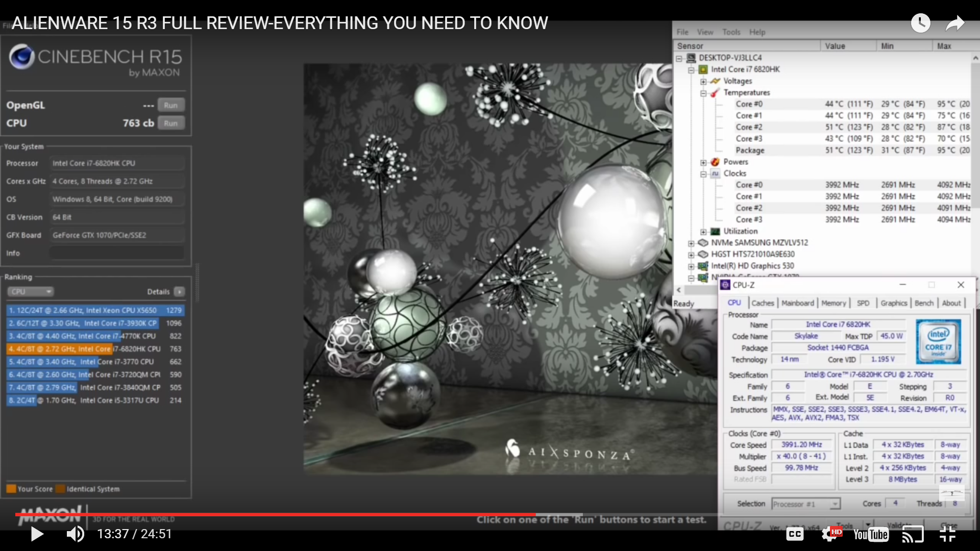This screenshot has width=980, height=551.
Task: Switch to the Caches tab in CPU-Z
Action: point(763,303)
